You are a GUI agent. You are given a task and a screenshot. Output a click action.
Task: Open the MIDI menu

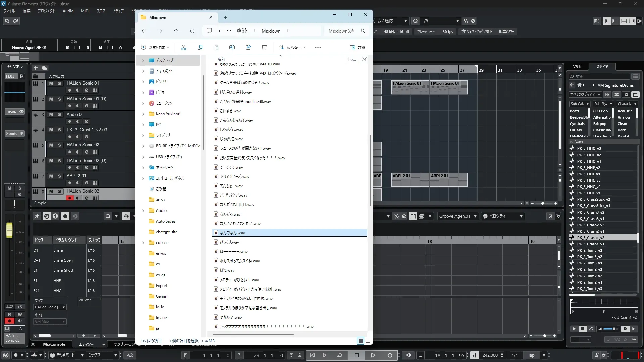point(85,11)
